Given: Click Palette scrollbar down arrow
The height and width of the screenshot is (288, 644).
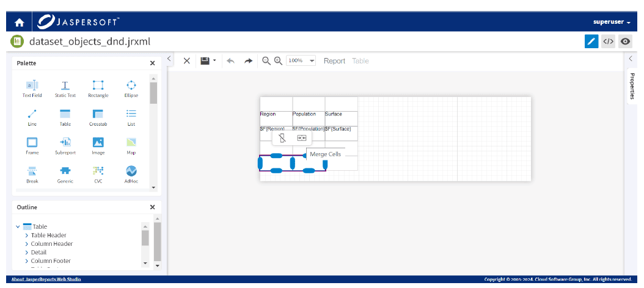Looking at the screenshot, I should point(153,188).
